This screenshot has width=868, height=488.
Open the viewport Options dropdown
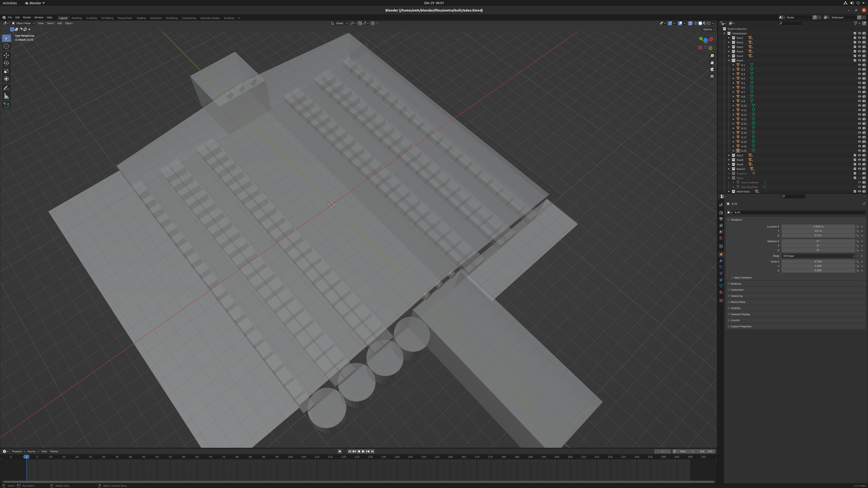click(x=709, y=29)
